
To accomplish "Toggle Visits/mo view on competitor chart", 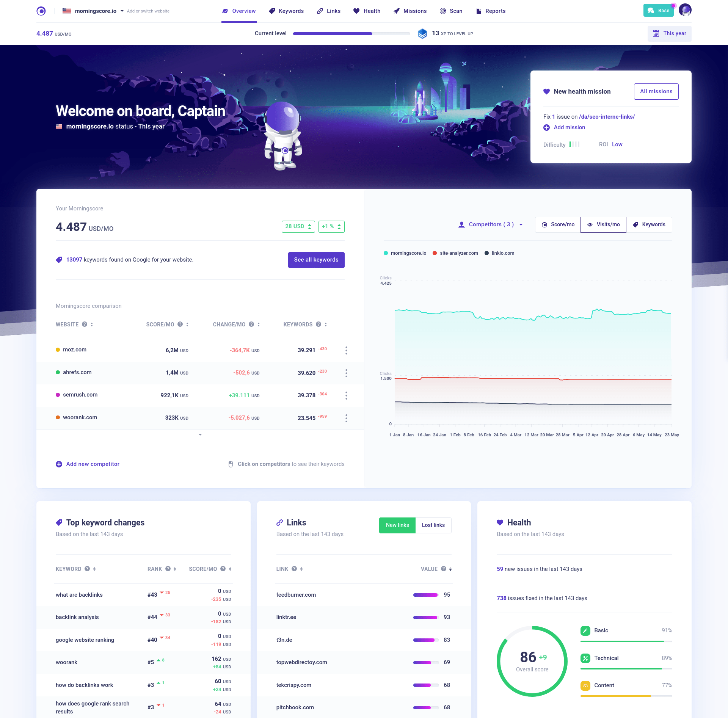I will (602, 225).
